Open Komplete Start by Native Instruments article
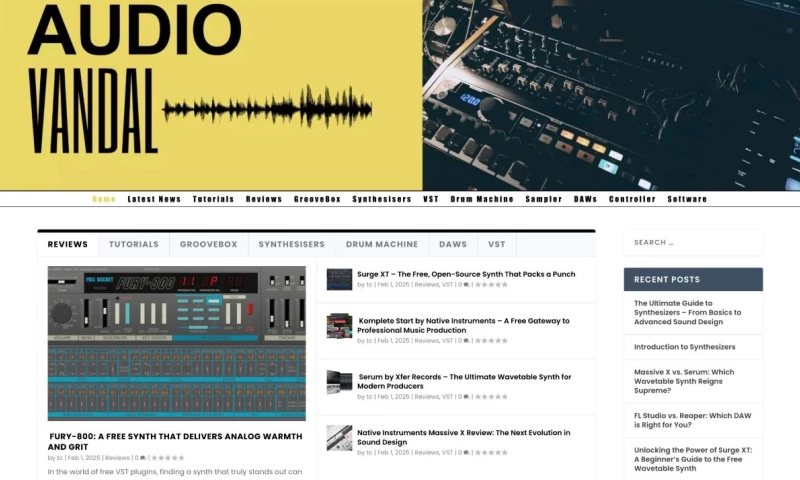 pyautogui.click(x=463, y=325)
